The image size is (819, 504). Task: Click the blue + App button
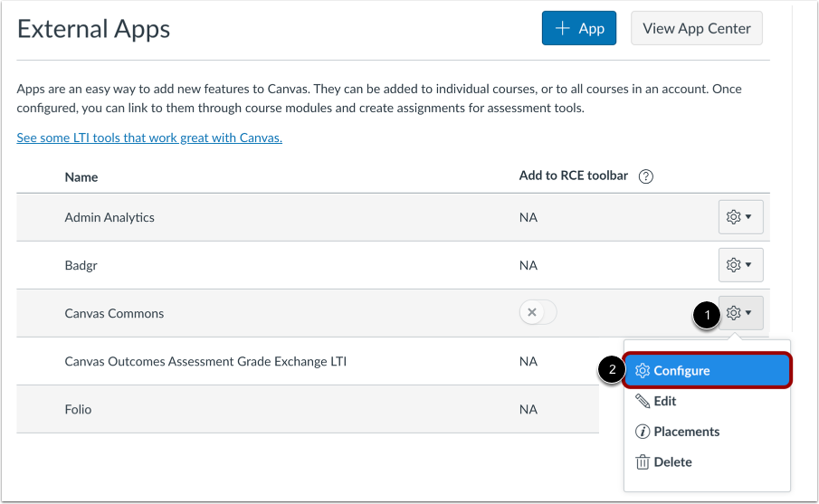[x=579, y=28]
